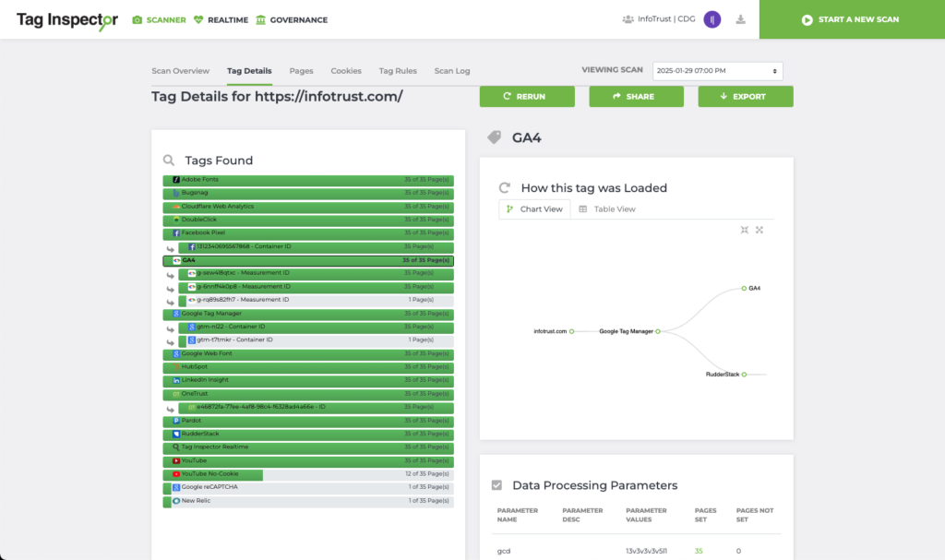Open the purple user avatar menu
945x560 pixels.
click(x=712, y=19)
